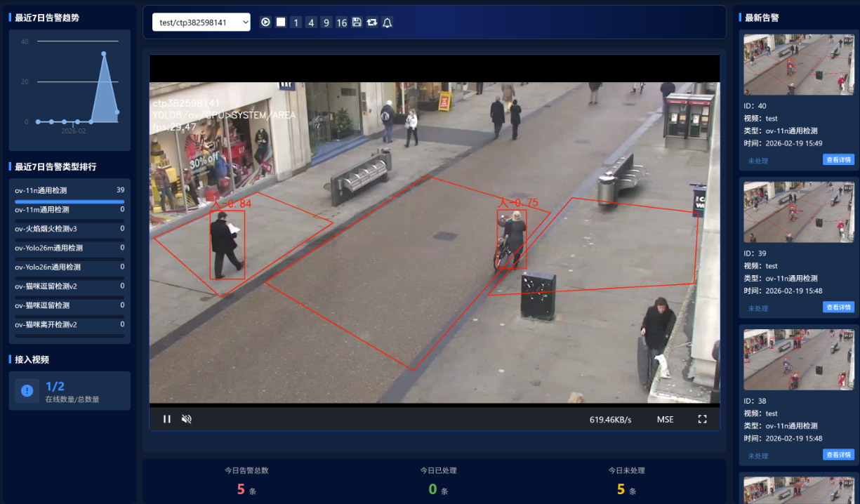860x504 pixels.
Task: Open the test/ctp382598141 stream dropdown
Action: tap(201, 22)
